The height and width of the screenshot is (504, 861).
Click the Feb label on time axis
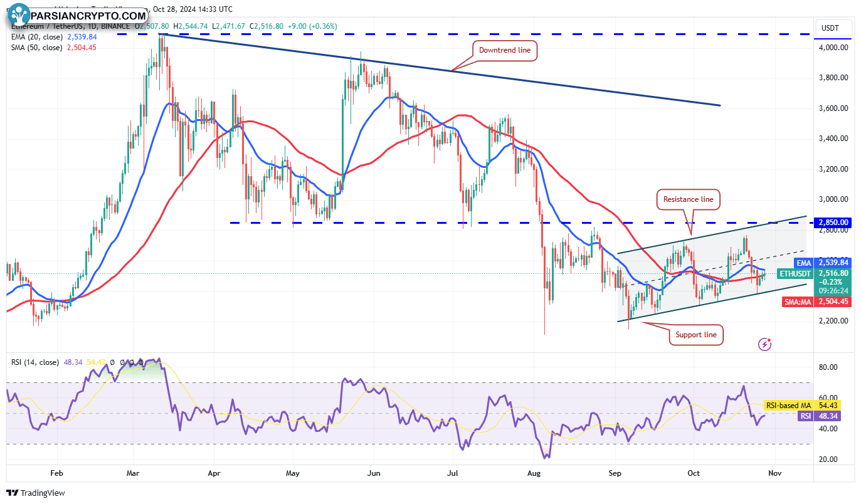coord(56,475)
